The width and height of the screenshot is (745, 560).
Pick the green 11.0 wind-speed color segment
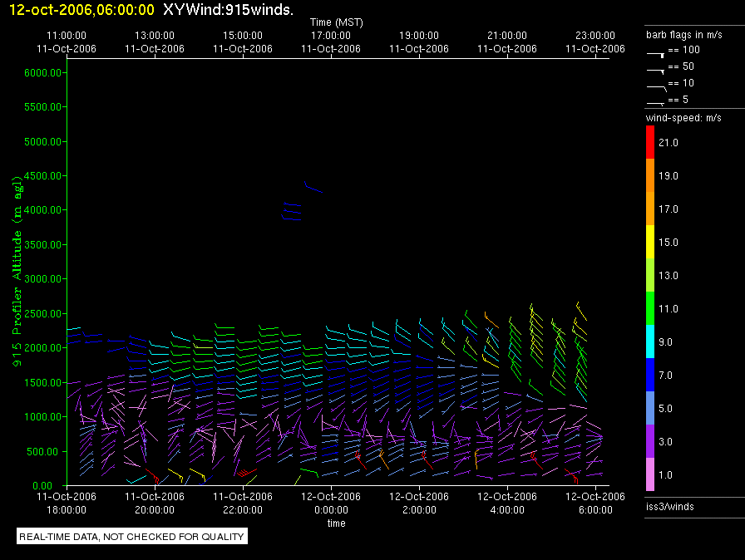650,308
